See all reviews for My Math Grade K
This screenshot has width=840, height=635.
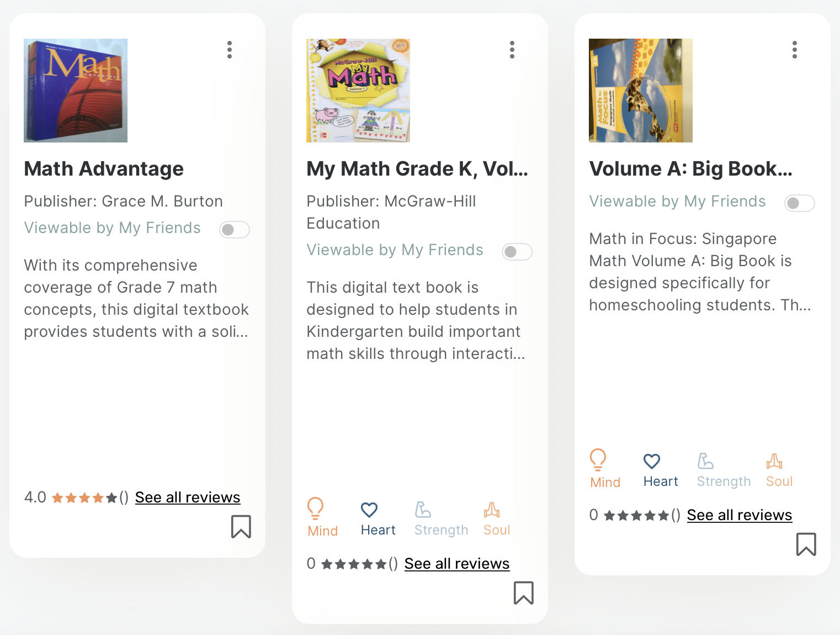[457, 564]
